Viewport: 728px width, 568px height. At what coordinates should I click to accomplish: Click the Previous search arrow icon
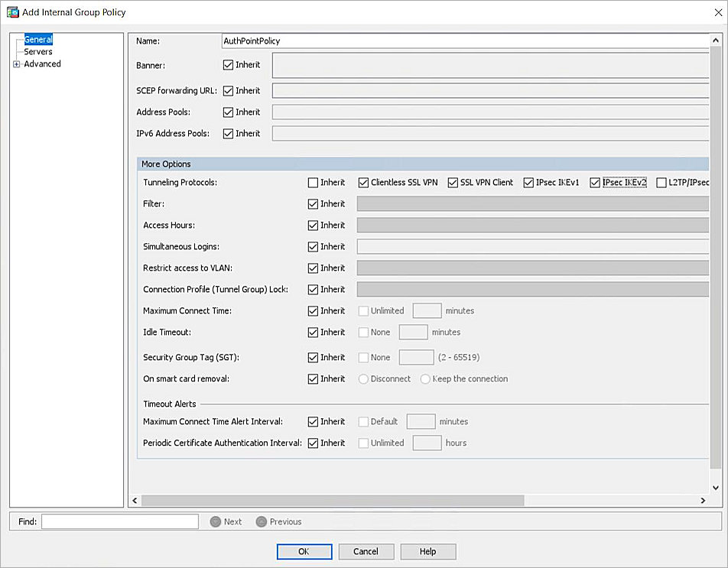pos(260,521)
